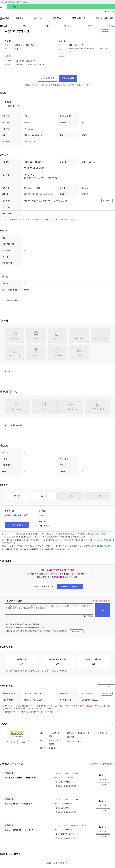Select the 서류 screening method box
Image resolution: width=115 pixels, height=868 pixels.
tap(17, 496)
